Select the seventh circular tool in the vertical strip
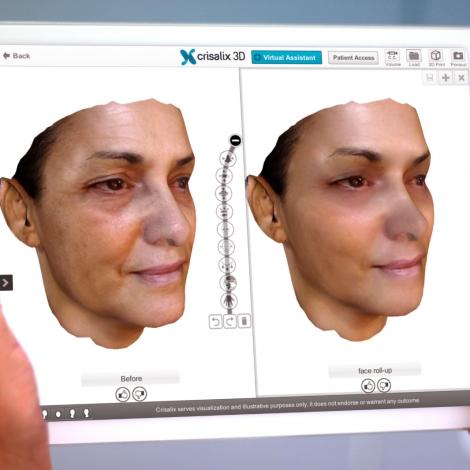Screen dimensions: 470x470 (x=228, y=265)
